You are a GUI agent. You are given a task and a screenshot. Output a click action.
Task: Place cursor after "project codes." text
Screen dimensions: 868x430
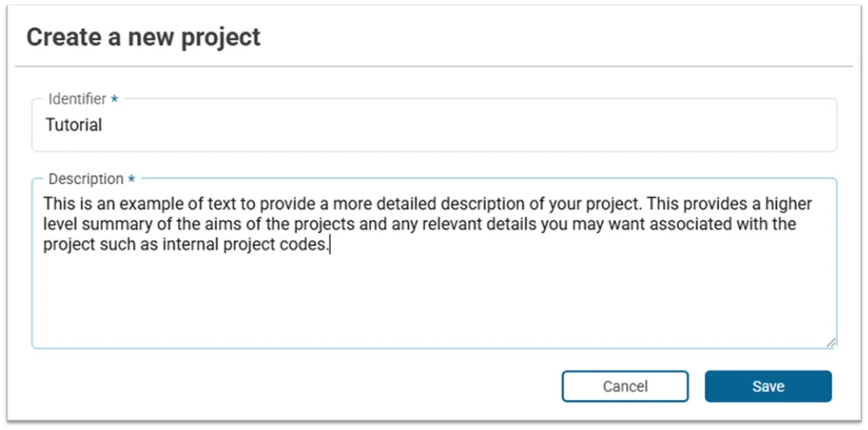[331, 245]
